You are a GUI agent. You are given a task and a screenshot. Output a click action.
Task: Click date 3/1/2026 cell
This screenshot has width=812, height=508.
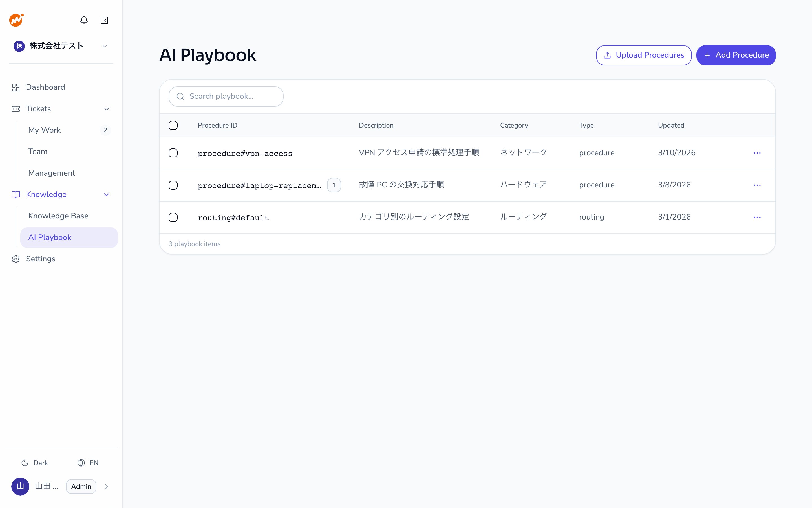point(674,217)
